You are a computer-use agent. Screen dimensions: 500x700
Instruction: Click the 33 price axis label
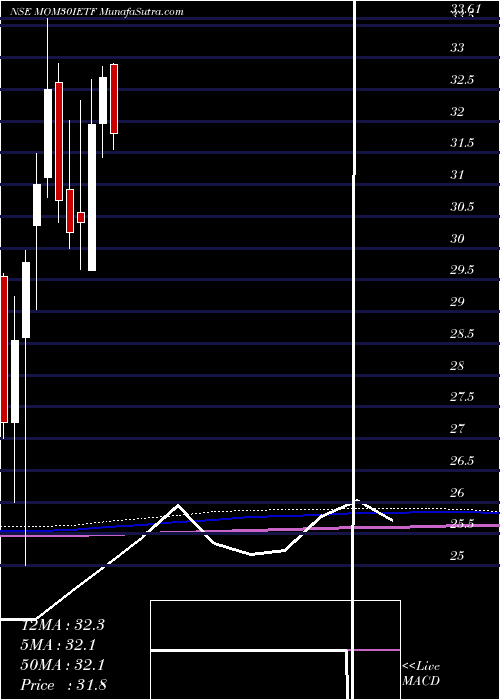coord(457,48)
